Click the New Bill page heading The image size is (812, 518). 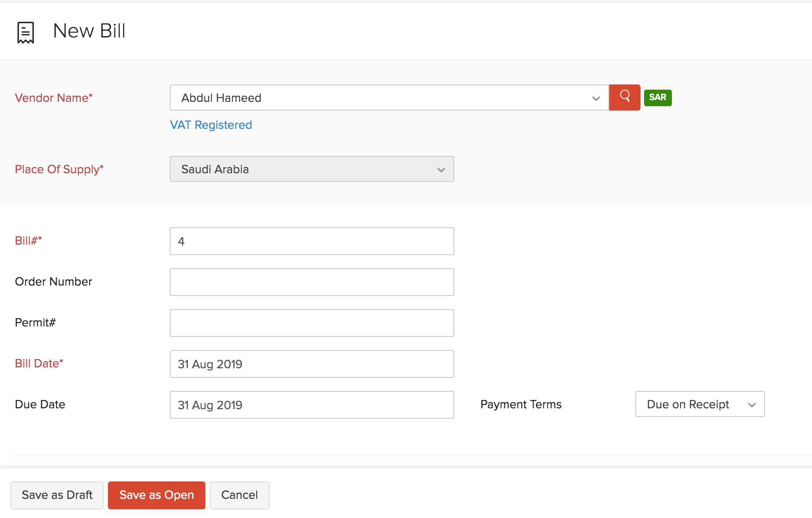(x=89, y=31)
